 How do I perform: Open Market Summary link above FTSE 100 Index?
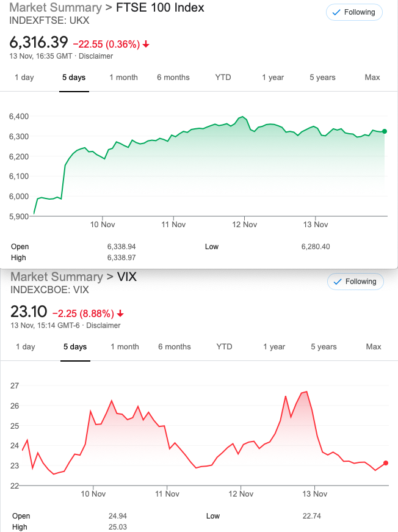coord(56,7)
